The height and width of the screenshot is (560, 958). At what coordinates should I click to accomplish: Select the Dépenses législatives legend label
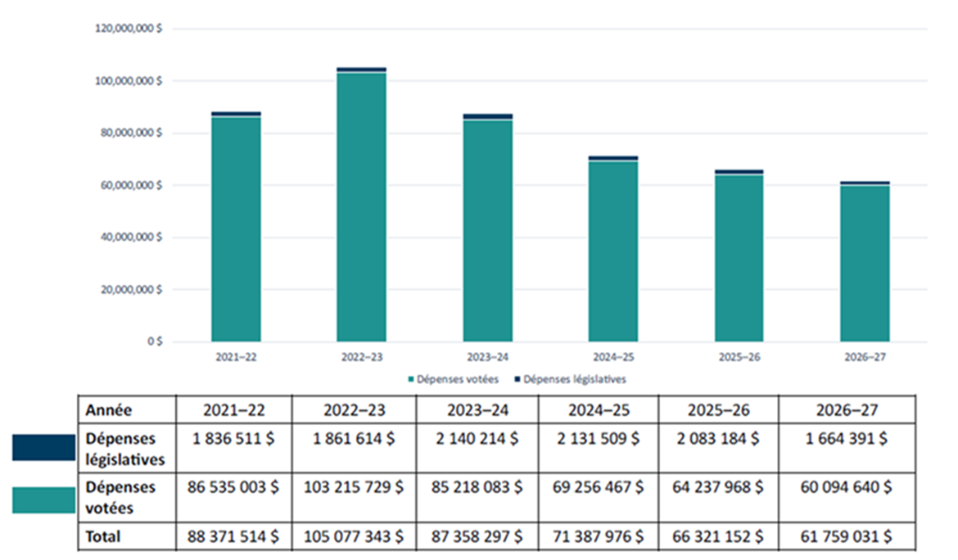[576, 379]
